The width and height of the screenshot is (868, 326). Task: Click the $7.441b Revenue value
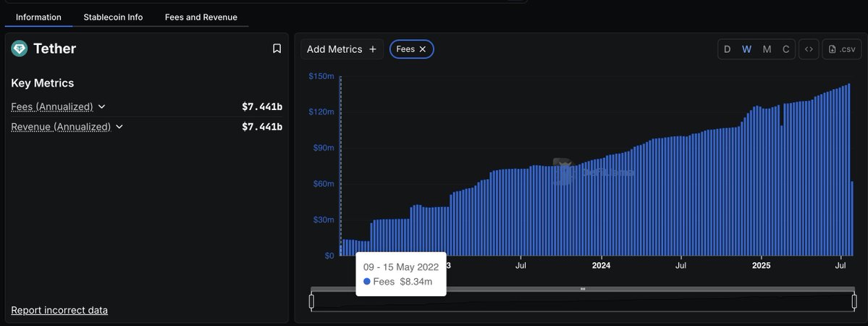coord(262,127)
